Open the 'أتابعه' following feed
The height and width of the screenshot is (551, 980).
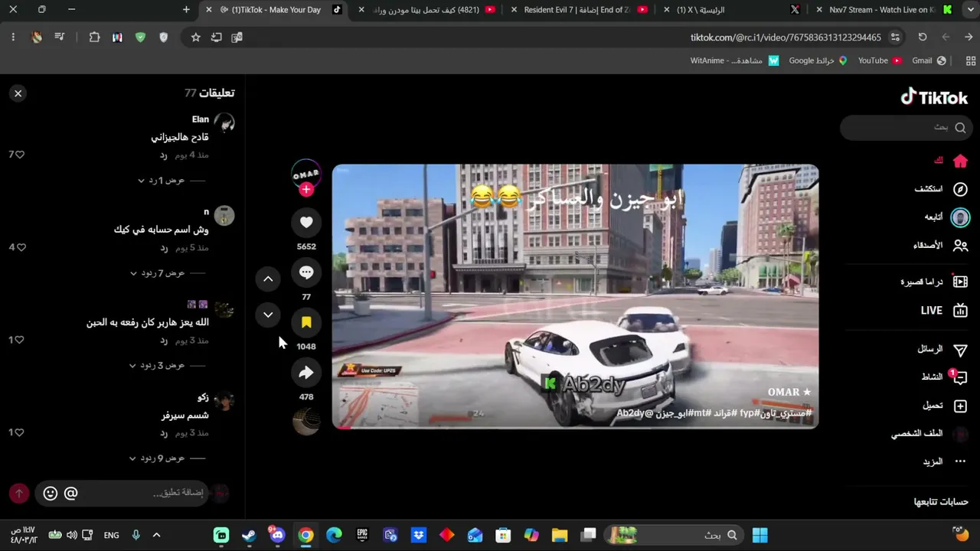[x=946, y=217]
